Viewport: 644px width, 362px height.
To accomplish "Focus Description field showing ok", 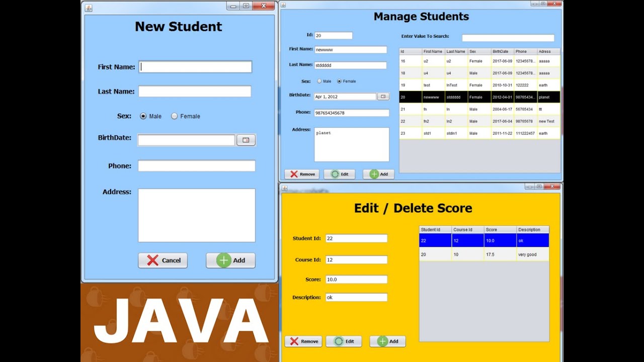I will tap(357, 297).
